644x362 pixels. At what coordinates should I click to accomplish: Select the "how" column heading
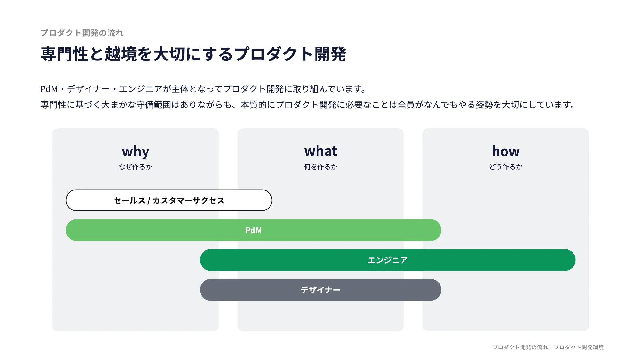point(506,151)
